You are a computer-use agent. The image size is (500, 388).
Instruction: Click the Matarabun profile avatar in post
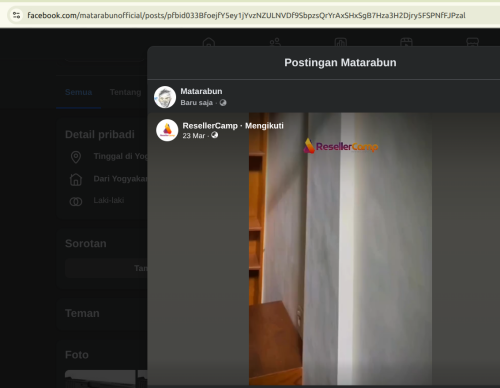[x=165, y=97]
